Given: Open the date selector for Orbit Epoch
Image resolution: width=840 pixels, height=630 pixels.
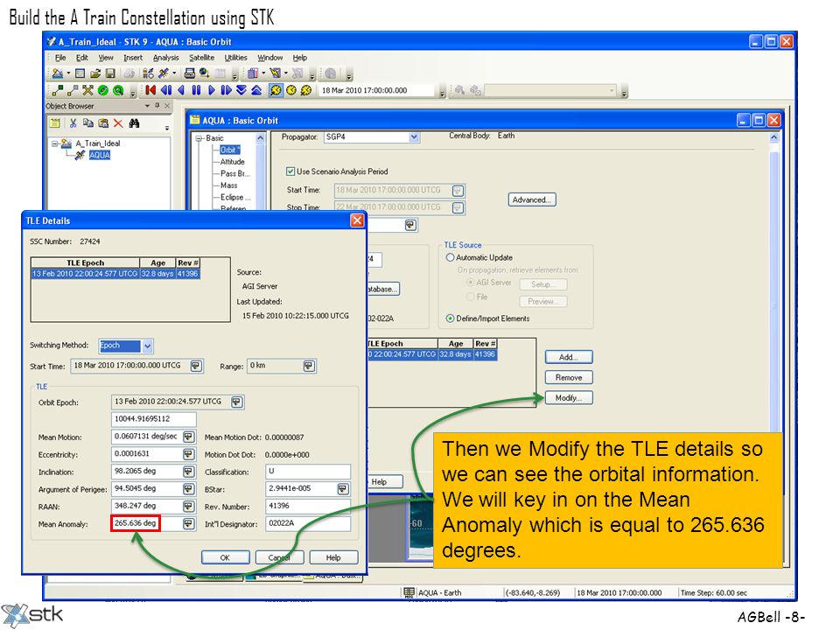Looking at the screenshot, I should click(x=237, y=402).
